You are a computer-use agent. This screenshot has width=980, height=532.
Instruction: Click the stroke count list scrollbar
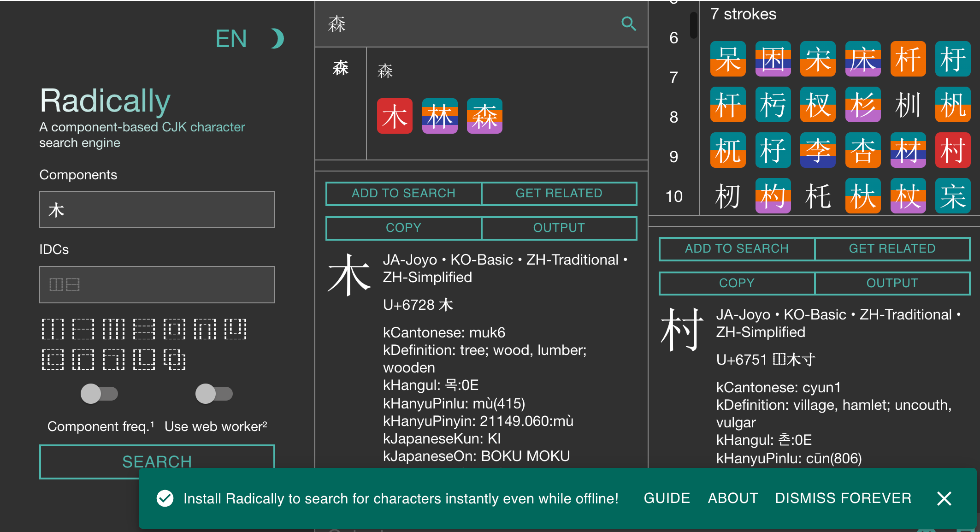click(693, 25)
